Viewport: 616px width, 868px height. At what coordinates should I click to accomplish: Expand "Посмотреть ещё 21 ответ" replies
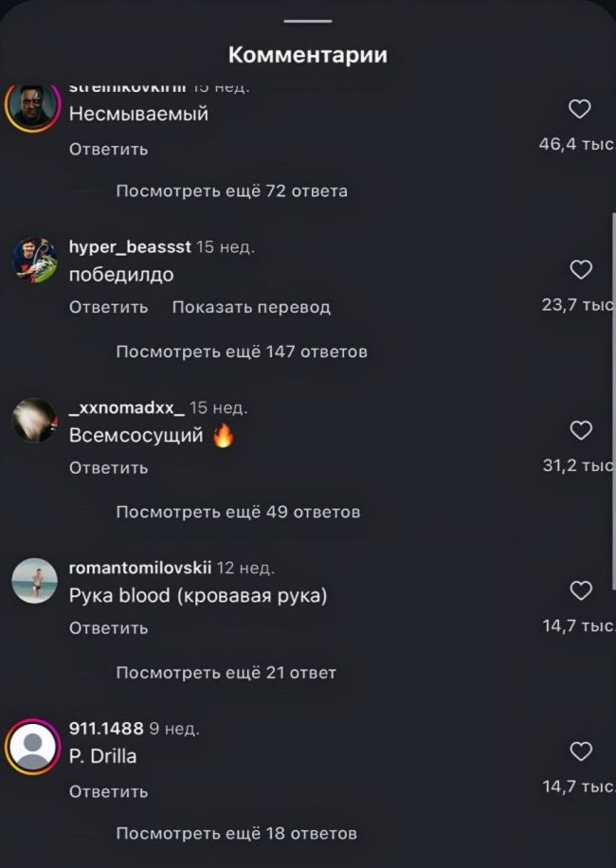(226, 673)
